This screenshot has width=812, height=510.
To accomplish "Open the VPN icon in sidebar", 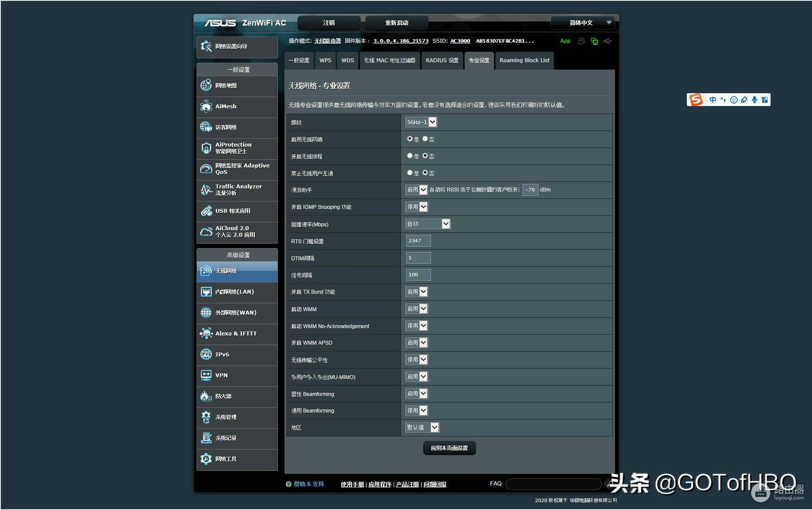I will 206,375.
